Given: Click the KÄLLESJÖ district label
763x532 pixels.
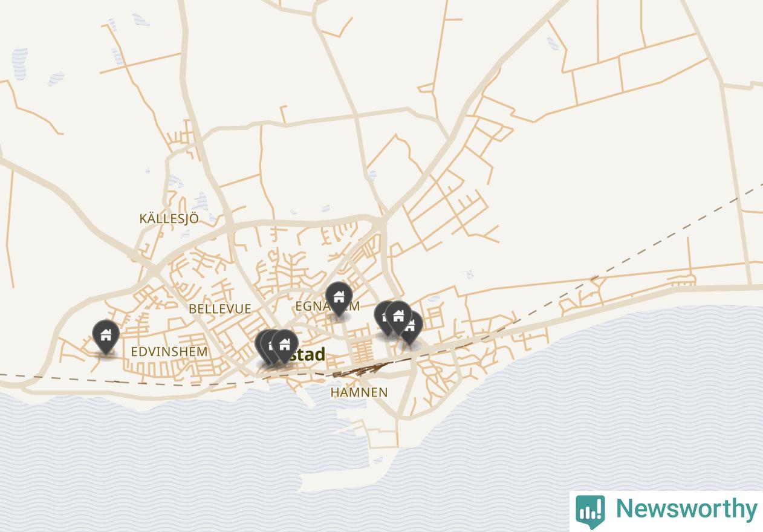Looking at the screenshot, I should point(169,218).
